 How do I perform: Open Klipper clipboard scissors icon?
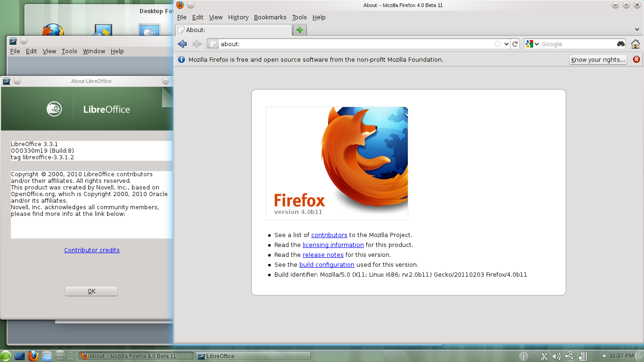click(544, 356)
